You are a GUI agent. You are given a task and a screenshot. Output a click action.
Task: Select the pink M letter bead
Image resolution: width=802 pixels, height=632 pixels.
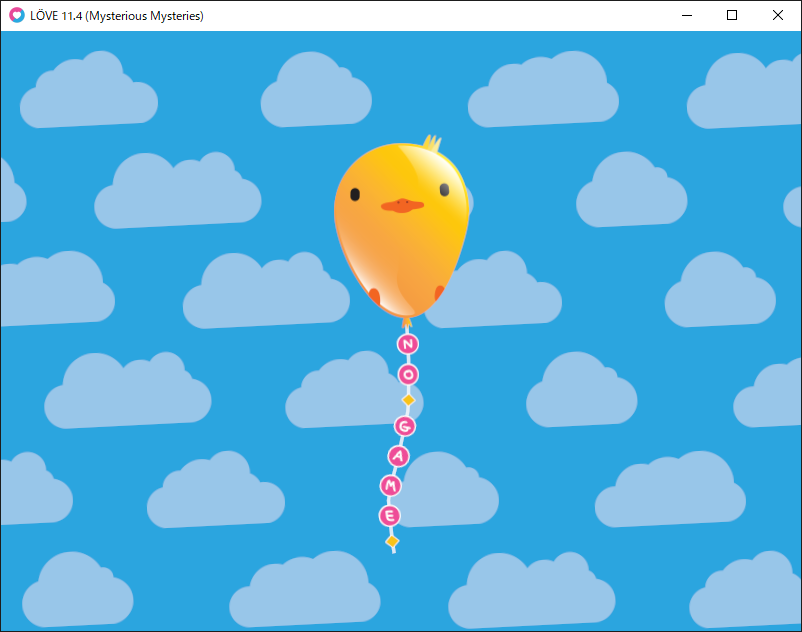[391, 485]
